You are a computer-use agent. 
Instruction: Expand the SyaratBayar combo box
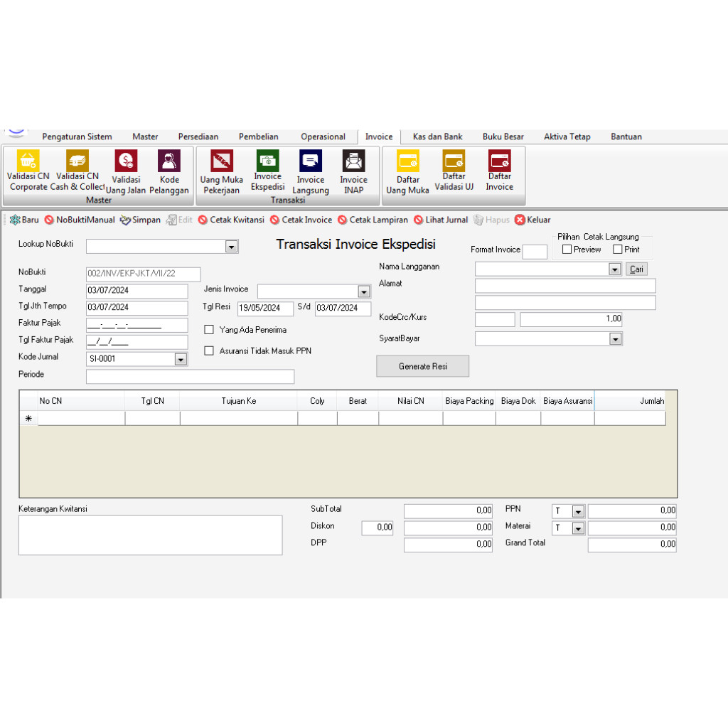coord(615,339)
